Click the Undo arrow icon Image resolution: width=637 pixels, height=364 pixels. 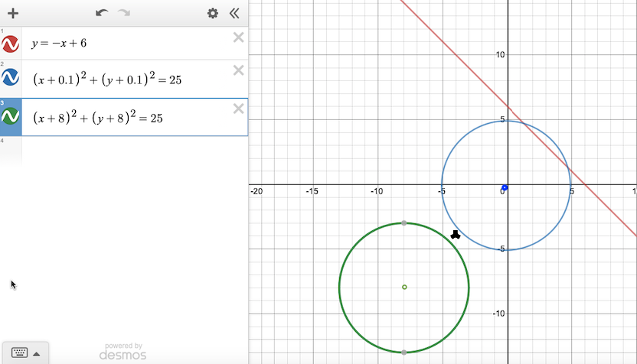pyautogui.click(x=102, y=13)
